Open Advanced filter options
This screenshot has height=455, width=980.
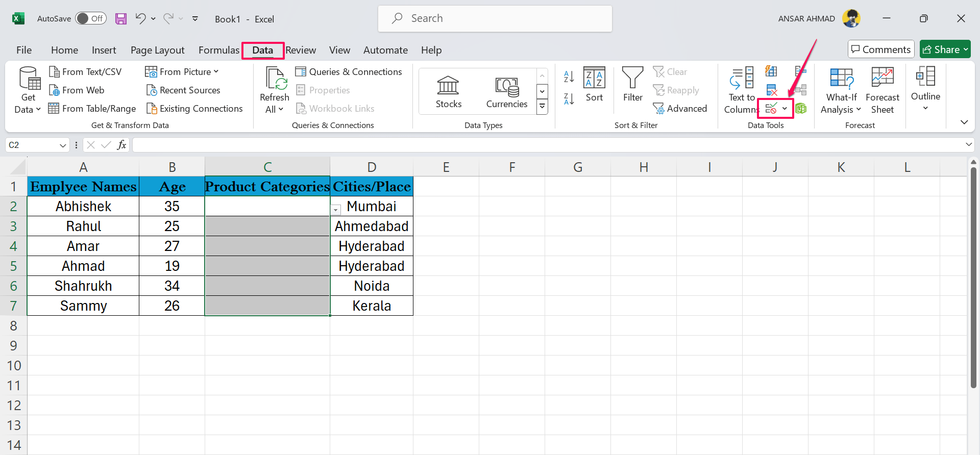coord(680,109)
